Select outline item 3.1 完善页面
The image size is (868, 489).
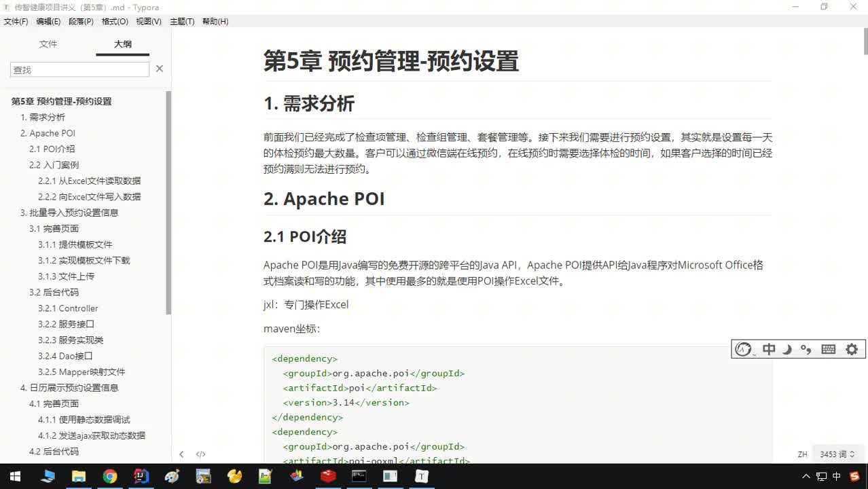54,229
